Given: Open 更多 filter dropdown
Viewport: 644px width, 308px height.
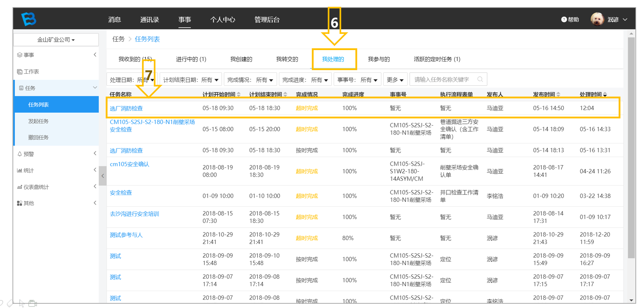Looking at the screenshot, I should pyautogui.click(x=395, y=80).
